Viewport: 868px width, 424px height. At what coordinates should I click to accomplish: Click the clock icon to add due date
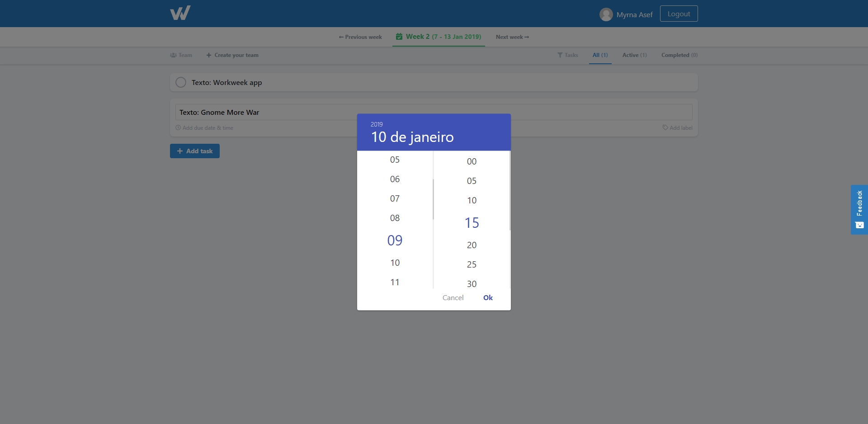(178, 128)
